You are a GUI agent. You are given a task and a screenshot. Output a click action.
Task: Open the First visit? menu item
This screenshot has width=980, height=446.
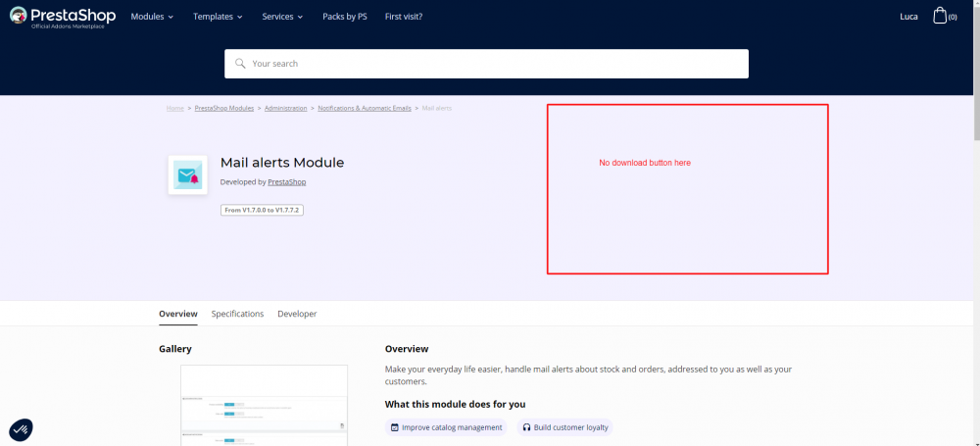point(404,17)
